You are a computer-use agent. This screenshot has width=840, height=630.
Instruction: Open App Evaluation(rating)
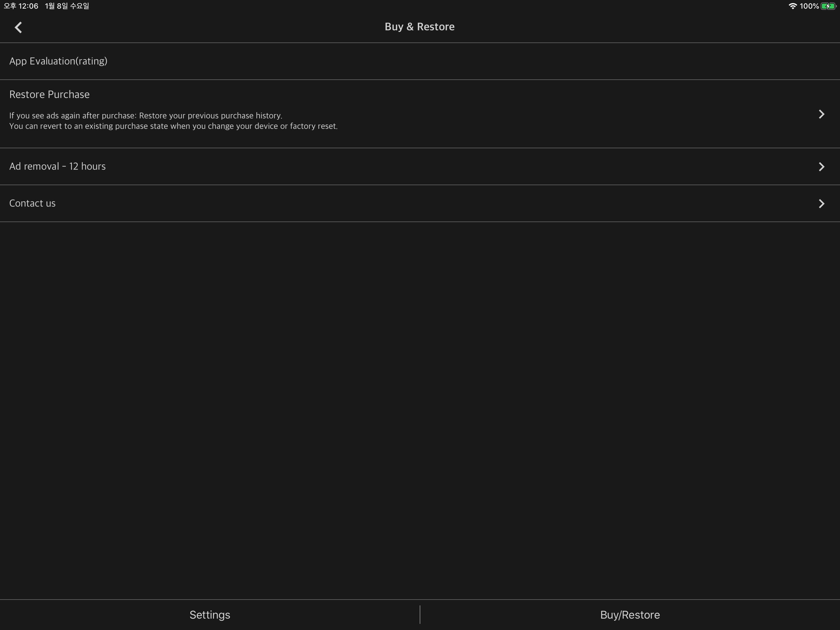pos(58,61)
